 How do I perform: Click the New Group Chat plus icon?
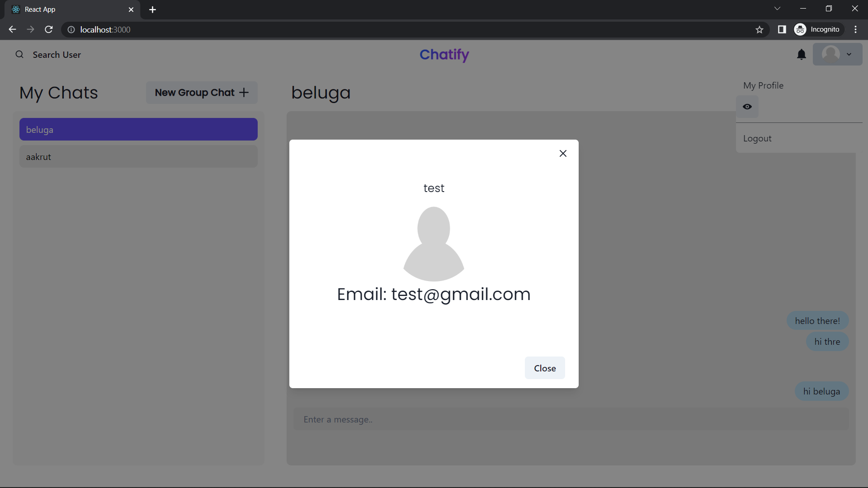pos(245,92)
